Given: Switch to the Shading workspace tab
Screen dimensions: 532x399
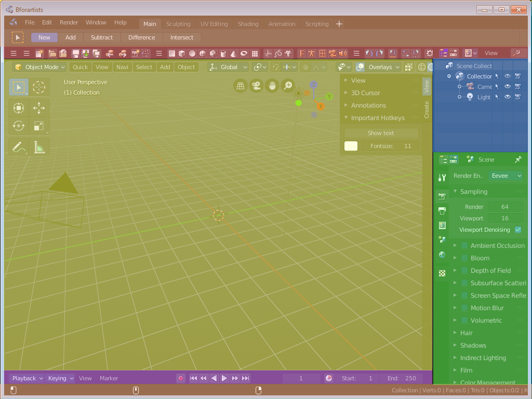Looking at the screenshot, I should click(248, 24).
